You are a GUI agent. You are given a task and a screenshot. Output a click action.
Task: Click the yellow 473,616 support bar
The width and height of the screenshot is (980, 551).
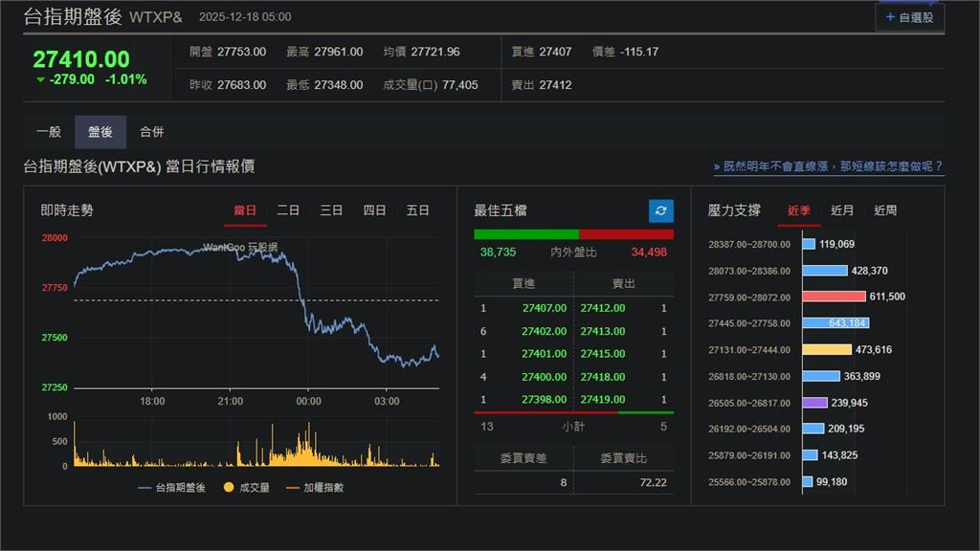point(826,350)
